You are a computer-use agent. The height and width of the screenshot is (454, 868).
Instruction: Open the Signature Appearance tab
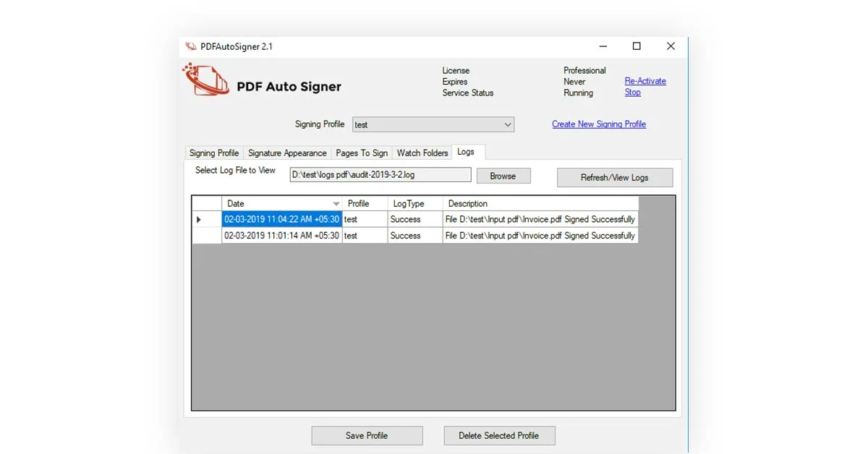pyautogui.click(x=287, y=153)
